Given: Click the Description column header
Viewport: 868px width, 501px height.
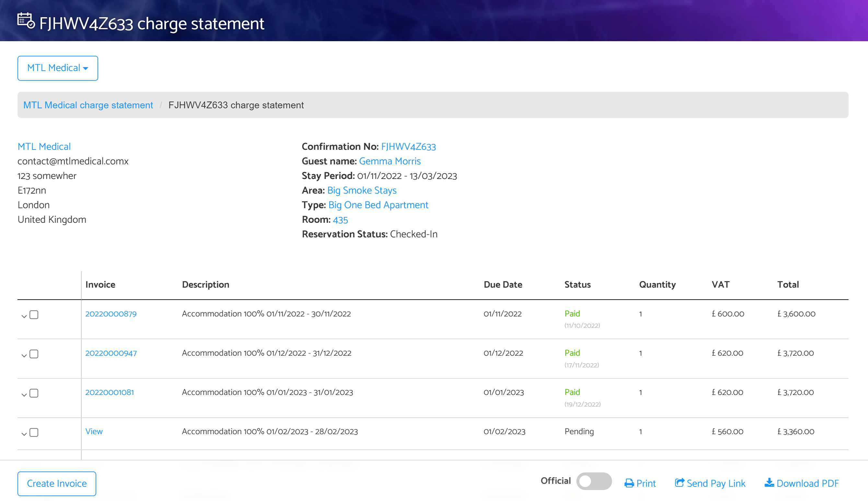Looking at the screenshot, I should pos(205,285).
